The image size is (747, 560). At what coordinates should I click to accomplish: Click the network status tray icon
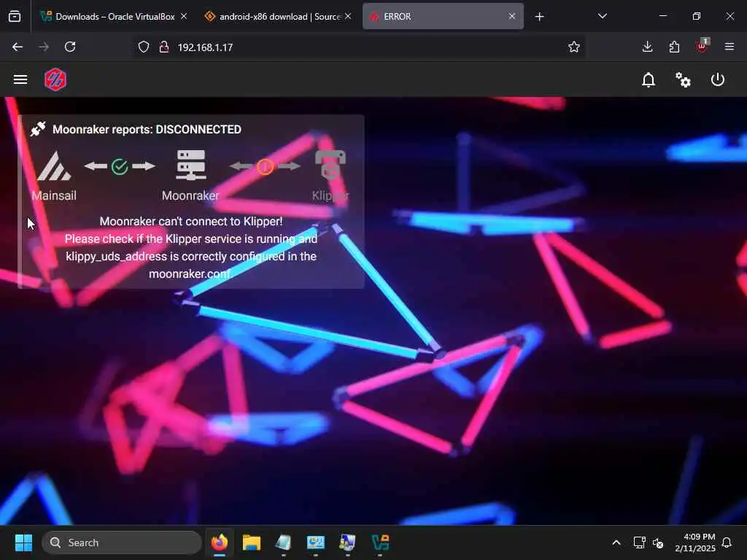(639, 542)
